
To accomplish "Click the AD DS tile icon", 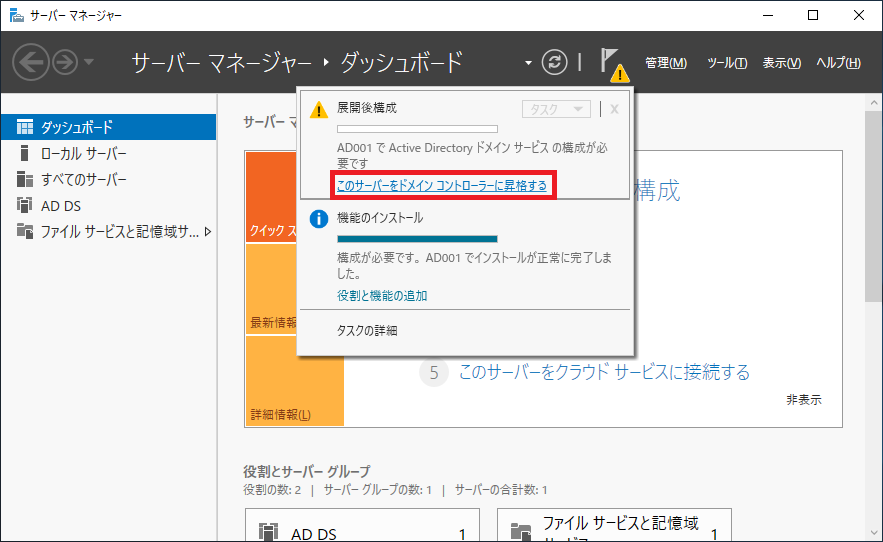I will [x=268, y=532].
